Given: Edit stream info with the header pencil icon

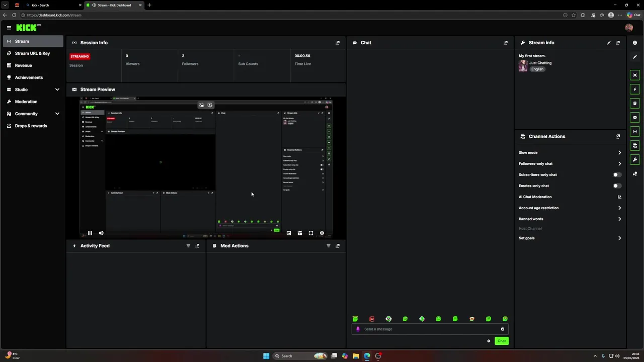Looking at the screenshot, I should click(x=609, y=43).
